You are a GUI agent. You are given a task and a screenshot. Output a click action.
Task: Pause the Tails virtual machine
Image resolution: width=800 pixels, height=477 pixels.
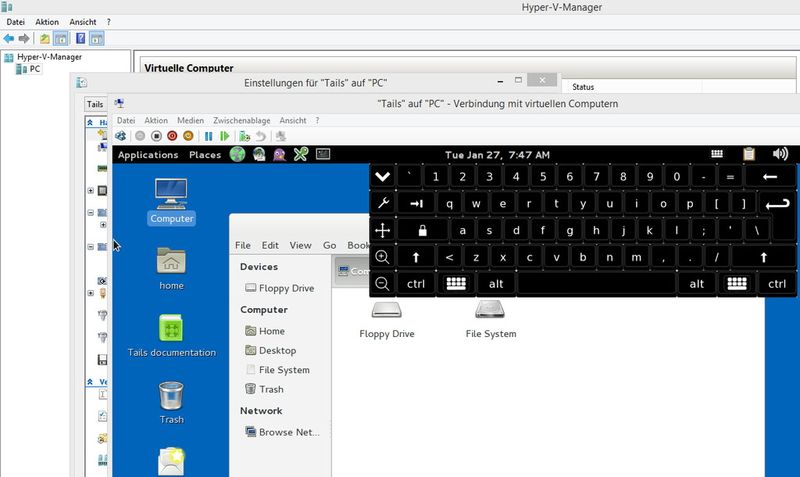pos(208,136)
